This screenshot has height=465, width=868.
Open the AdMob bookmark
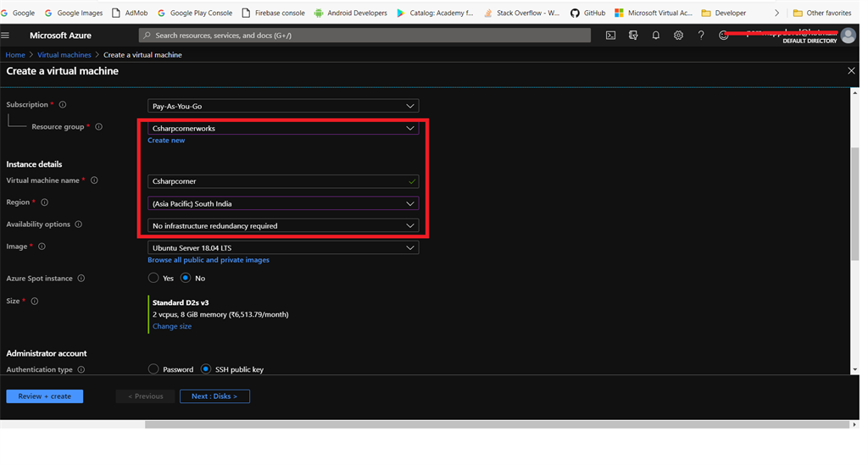point(130,13)
